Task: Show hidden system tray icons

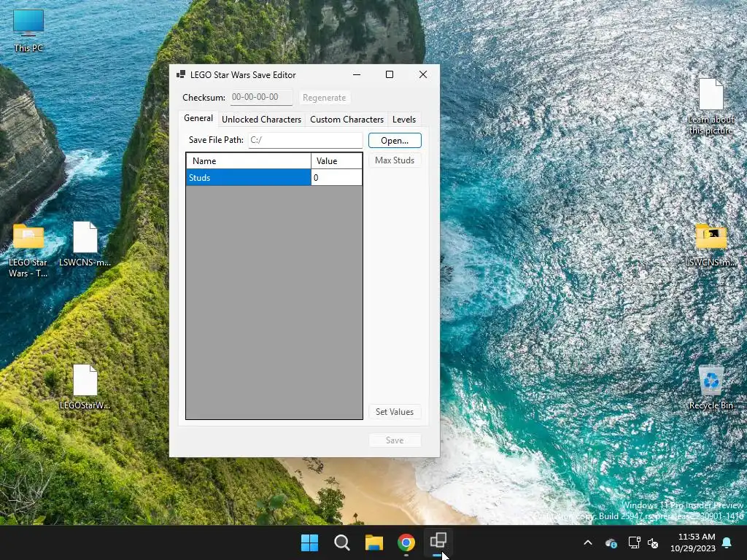Action: click(x=588, y=542)
